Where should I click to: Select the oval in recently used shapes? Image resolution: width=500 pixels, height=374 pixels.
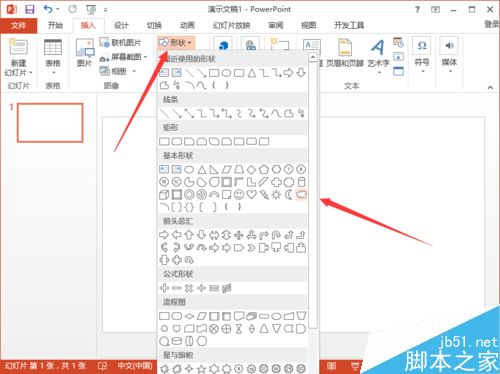[x=227, y=73]
